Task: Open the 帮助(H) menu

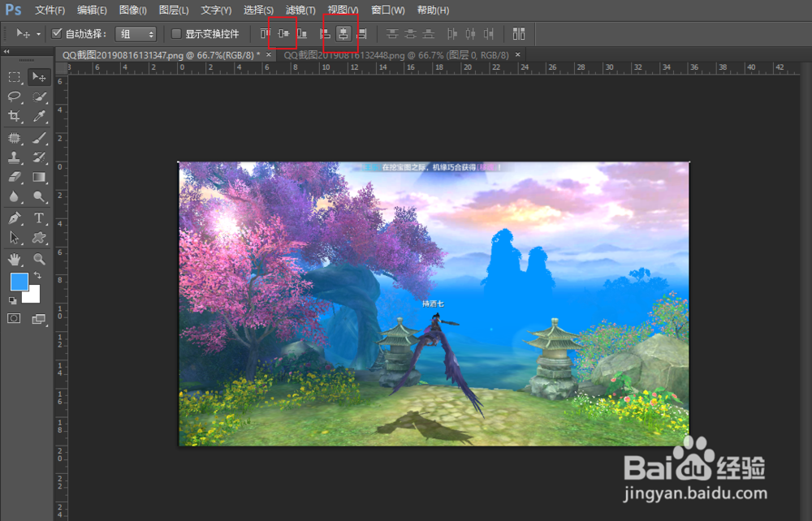Action: [x=433, y=10]
